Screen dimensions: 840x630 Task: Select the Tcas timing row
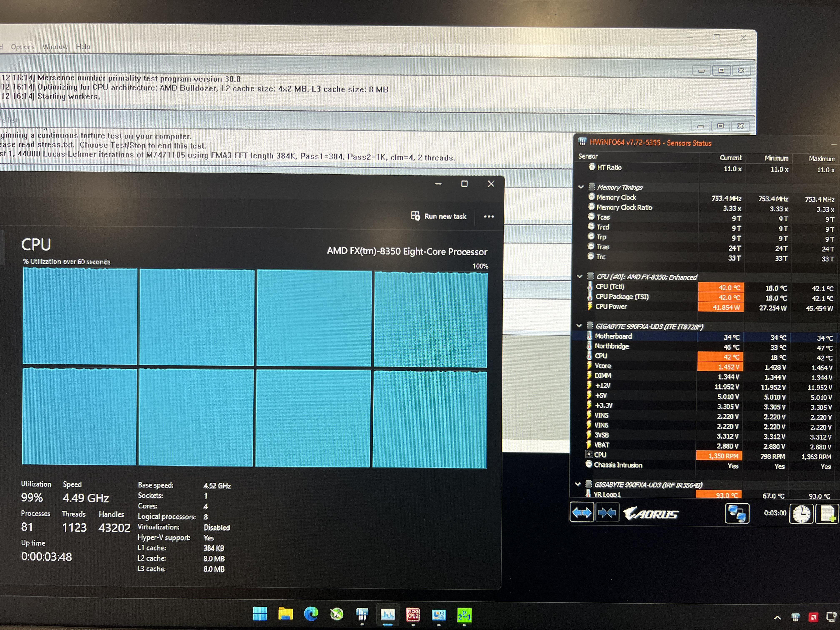pyautogui.click(x=706, y=218)
